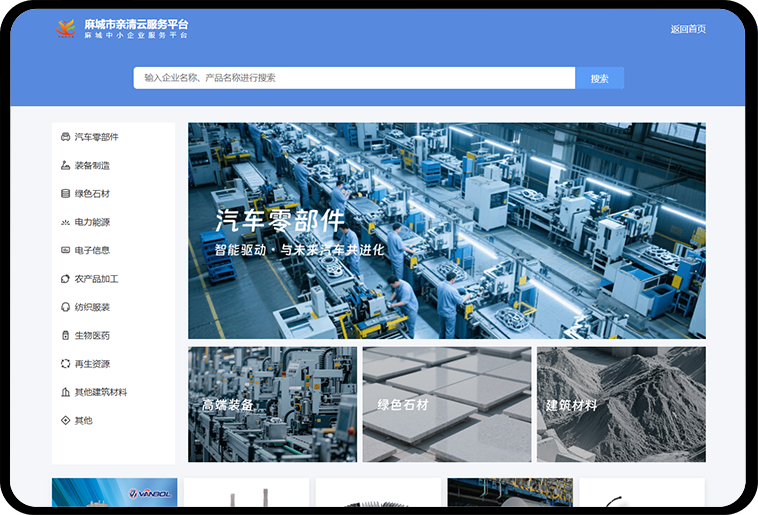Screen dimensions: 758x515
Task: Click the 绿色石材 stacked icon
Action: click(65, 194)
